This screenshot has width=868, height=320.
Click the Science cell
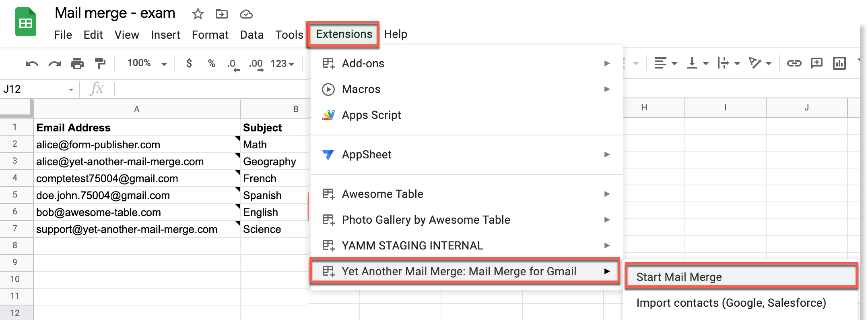275,229
